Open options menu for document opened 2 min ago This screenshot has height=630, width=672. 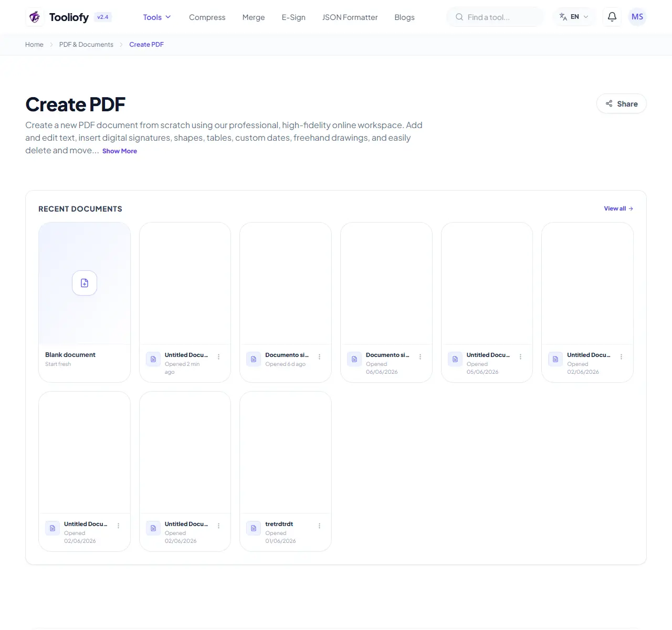[x=219, y=356]
